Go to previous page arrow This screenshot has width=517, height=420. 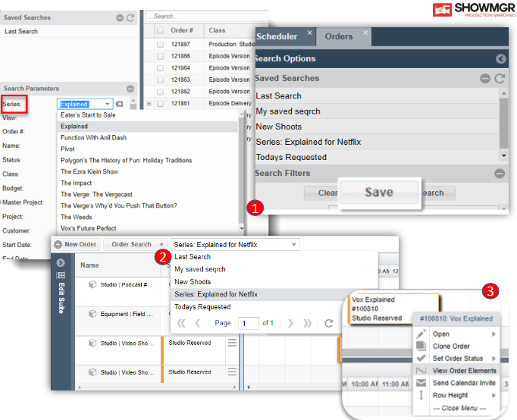[x=198, y=323]
